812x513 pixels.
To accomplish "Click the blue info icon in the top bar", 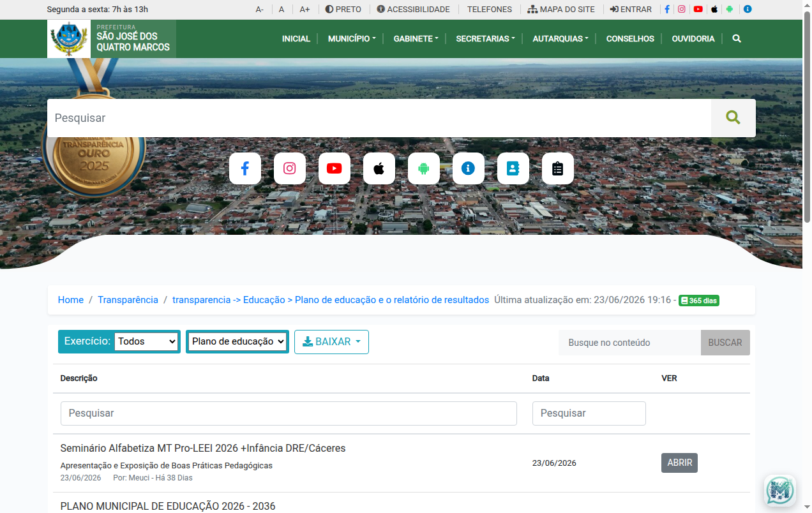I will click(x=748, y=10).
